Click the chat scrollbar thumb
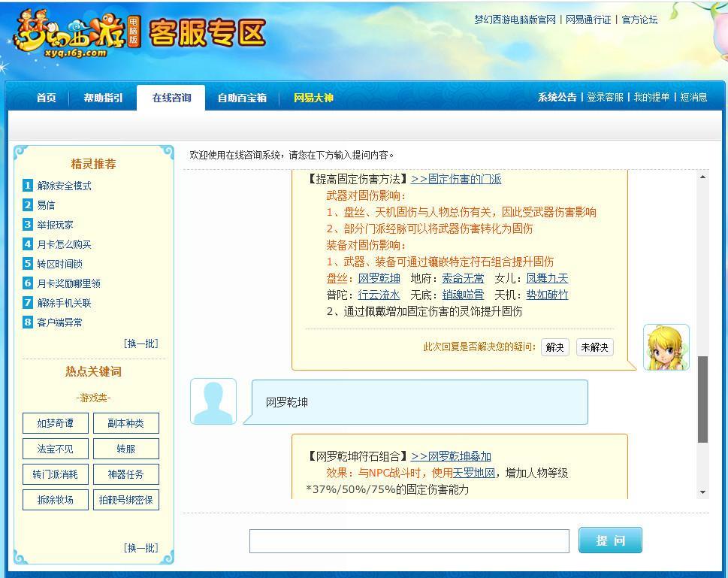Screen dimensions: 728x578 click(703, 399)
